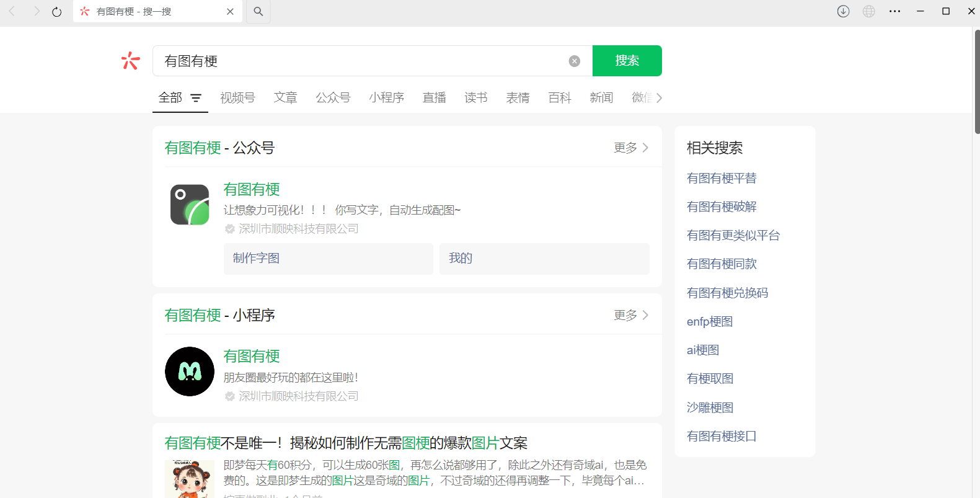Viewport: 980px width, 498px height.
Task: Search related term 有图有梗接口
Action: [x=722, y=436]
